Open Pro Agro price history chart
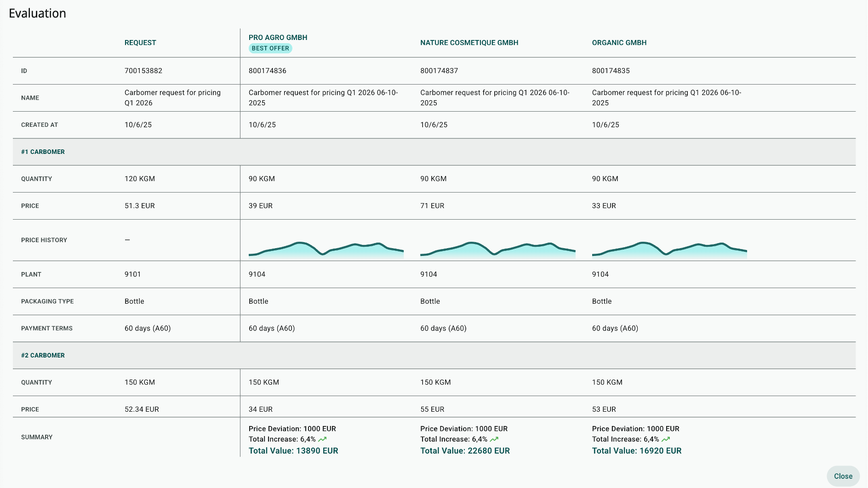Viewport: 868px width, 488px height. 326,250
